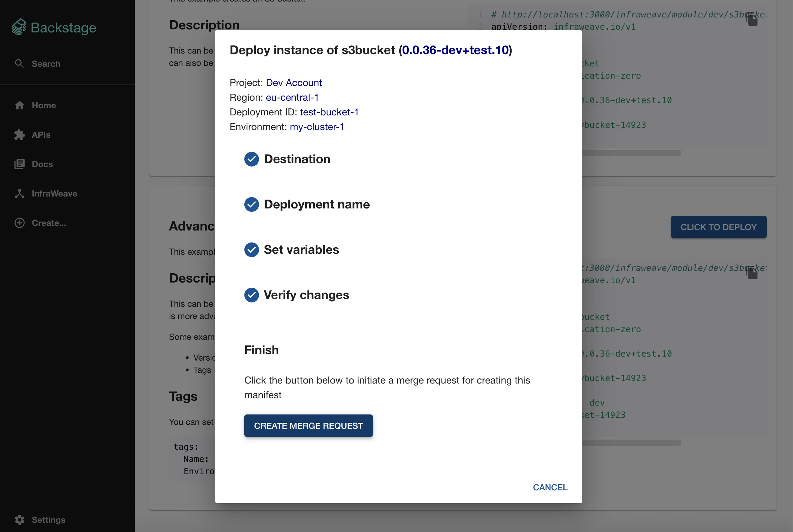Click the Click To Deploy button
793x532 pixels.
[718, 227]
